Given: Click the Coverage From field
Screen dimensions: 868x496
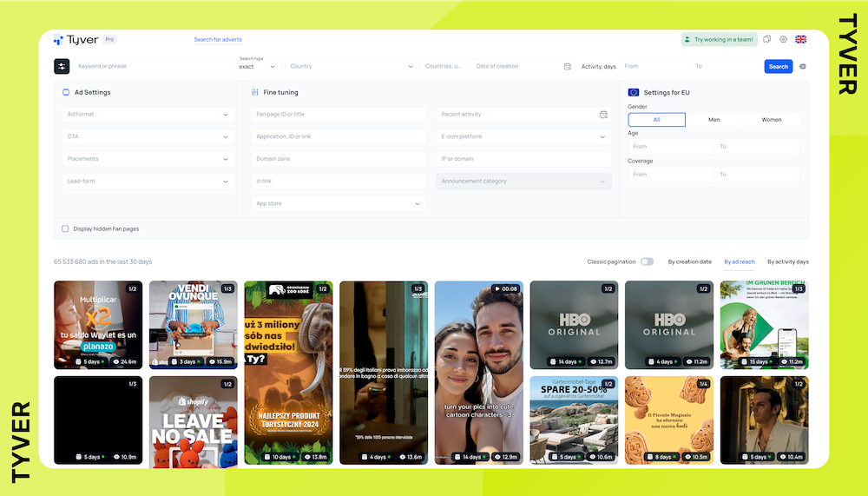Looking at the screenshot, I should [671, 175].
